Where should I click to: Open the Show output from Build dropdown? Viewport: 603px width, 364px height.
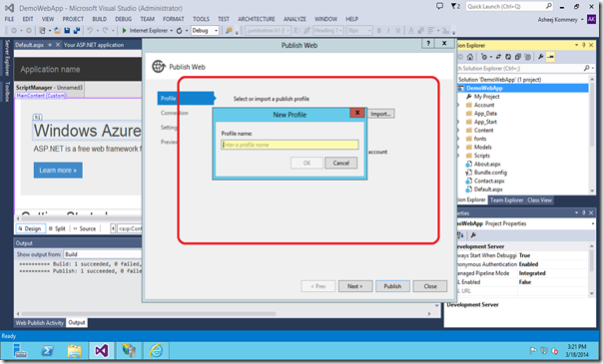tap(102, 254)
